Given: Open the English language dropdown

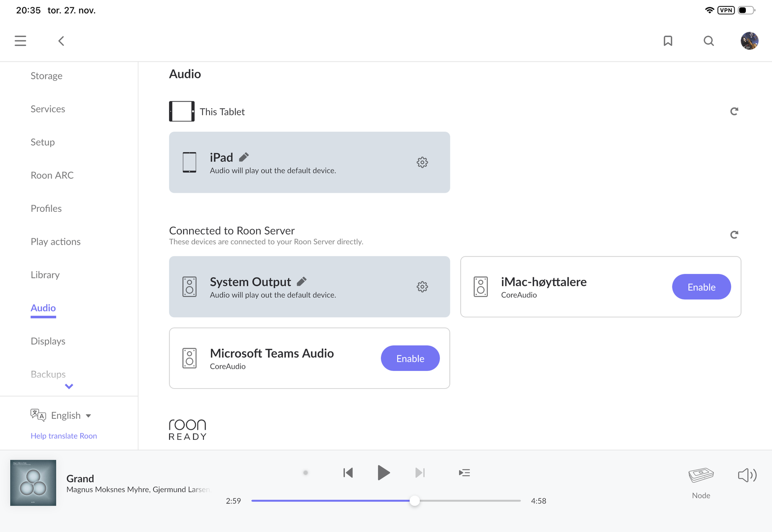Looking at the screenshot, I should click(x=71, y=416).
